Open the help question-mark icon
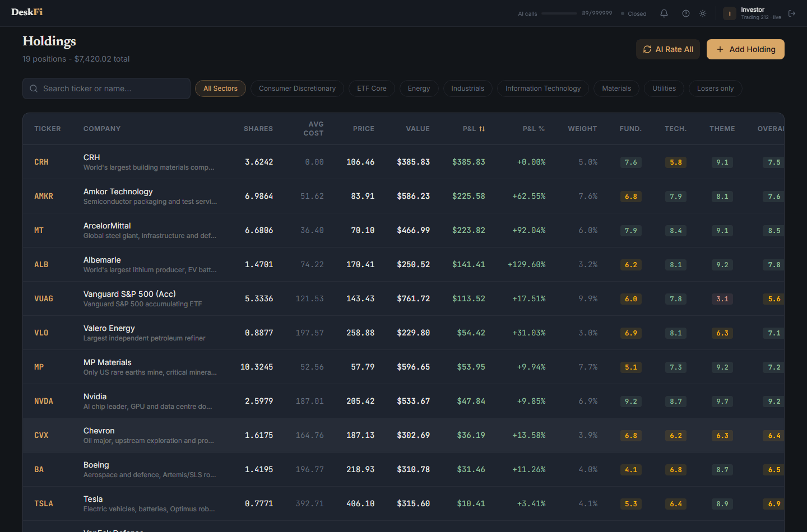Viewport: 807px width, 532px height. point(686,13)
